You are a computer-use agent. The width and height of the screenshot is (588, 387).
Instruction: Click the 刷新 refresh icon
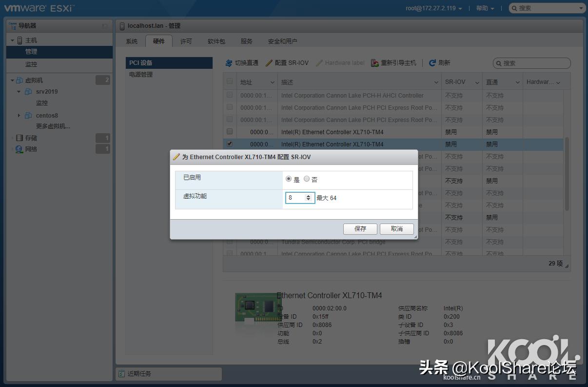[432, 62]
